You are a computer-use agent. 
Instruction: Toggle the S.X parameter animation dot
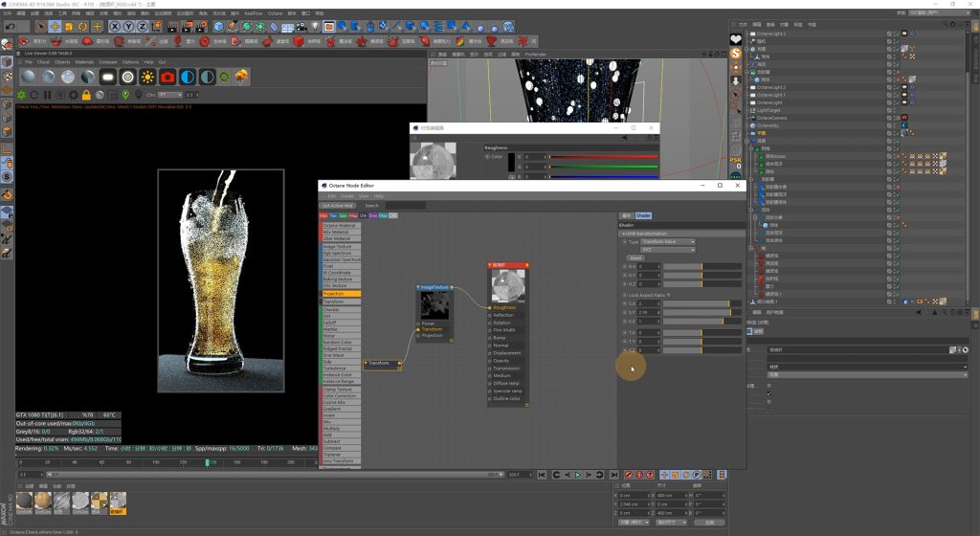click(623, 303)
